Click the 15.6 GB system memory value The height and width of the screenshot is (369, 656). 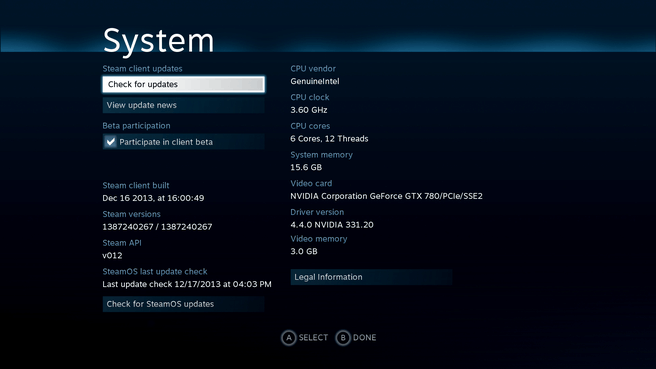click(306, 167)
